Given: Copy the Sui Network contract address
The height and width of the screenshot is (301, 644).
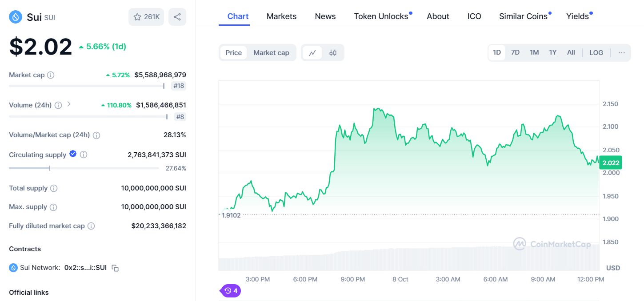Looking at the screenshot, I should click(115, 268).
